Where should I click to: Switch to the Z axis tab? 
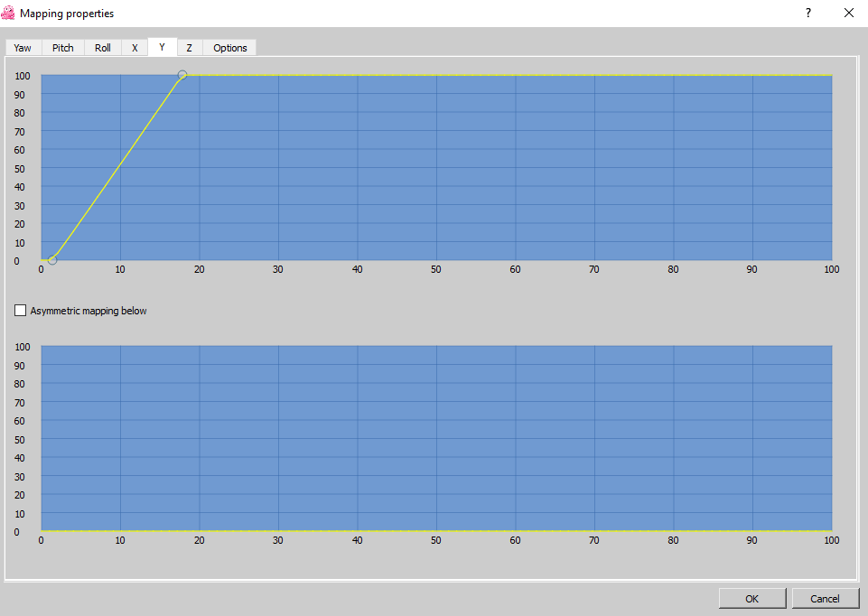tap(190, 48)
